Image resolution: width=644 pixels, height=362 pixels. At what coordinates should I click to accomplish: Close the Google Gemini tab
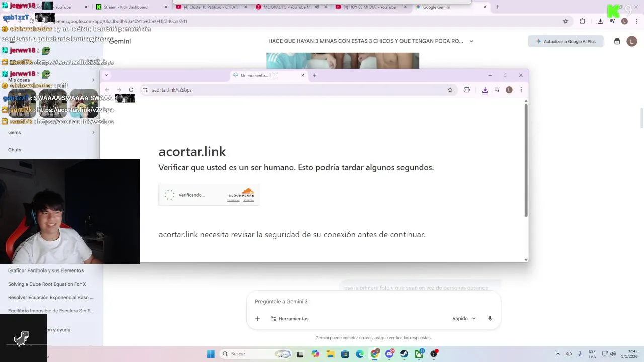[x=485, y=7]
